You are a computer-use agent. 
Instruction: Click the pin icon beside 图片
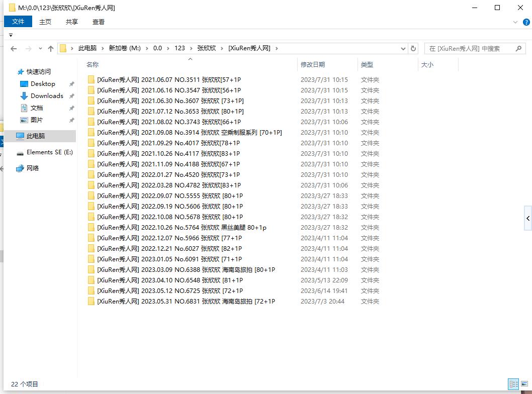tap(71, 120)
